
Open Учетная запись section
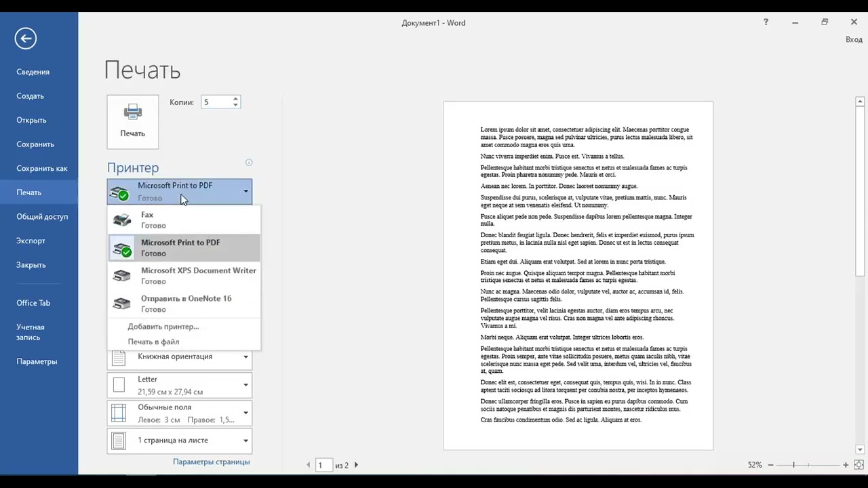pyautogui.click(x=39, y=332)
